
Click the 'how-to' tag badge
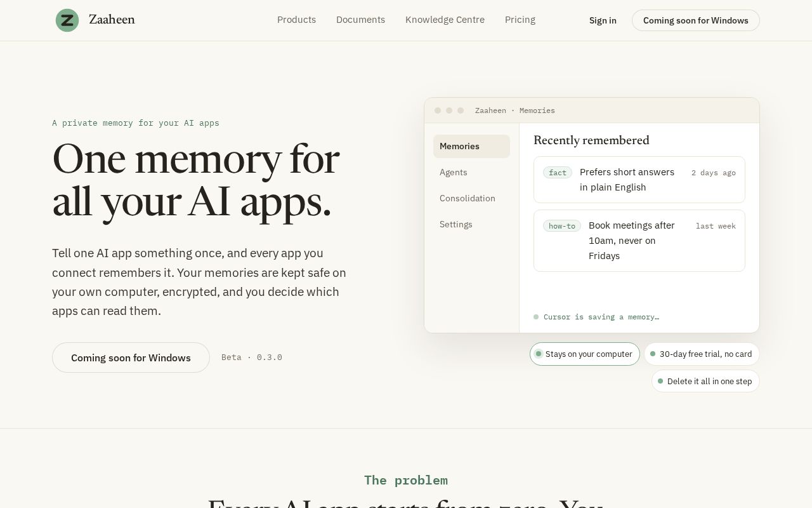562,226
